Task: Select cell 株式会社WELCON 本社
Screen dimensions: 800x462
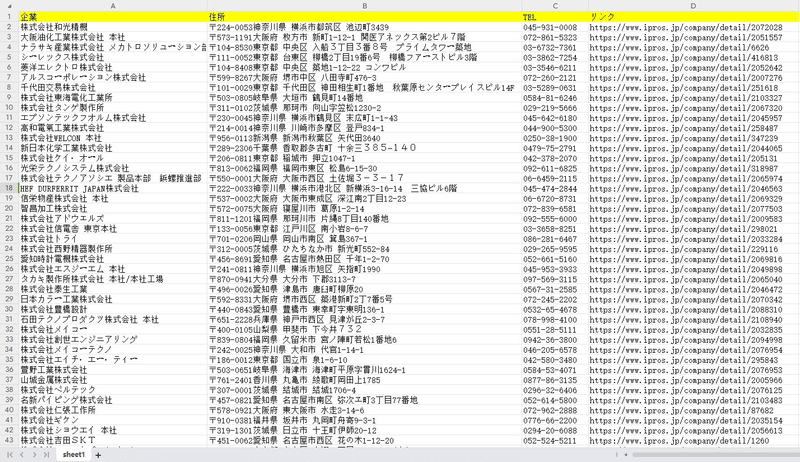Action: coord(113,138)
